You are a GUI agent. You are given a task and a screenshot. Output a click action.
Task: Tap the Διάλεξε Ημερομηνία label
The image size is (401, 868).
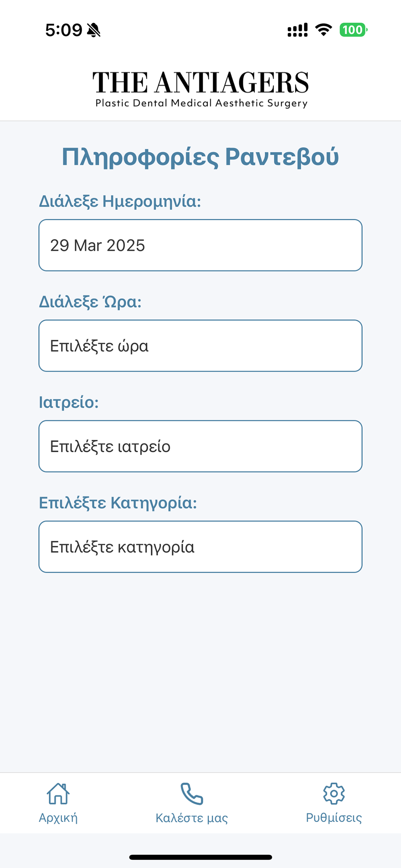[x=120, y=201]
